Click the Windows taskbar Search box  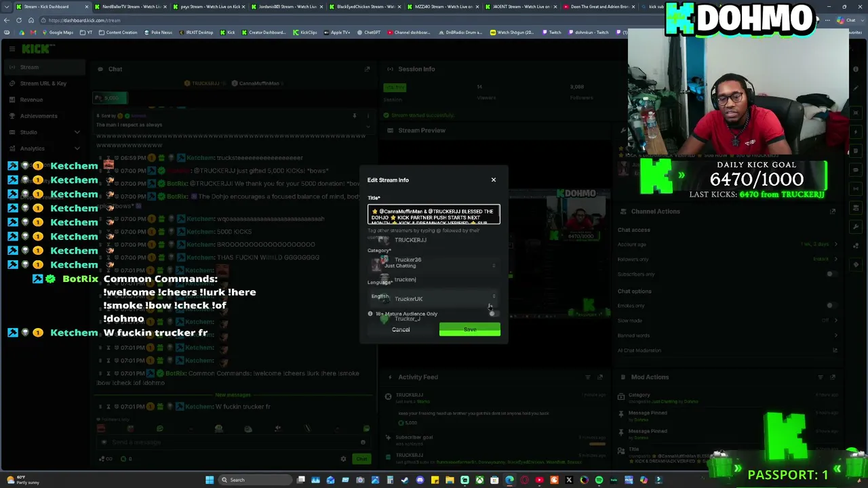click(254, 480)
